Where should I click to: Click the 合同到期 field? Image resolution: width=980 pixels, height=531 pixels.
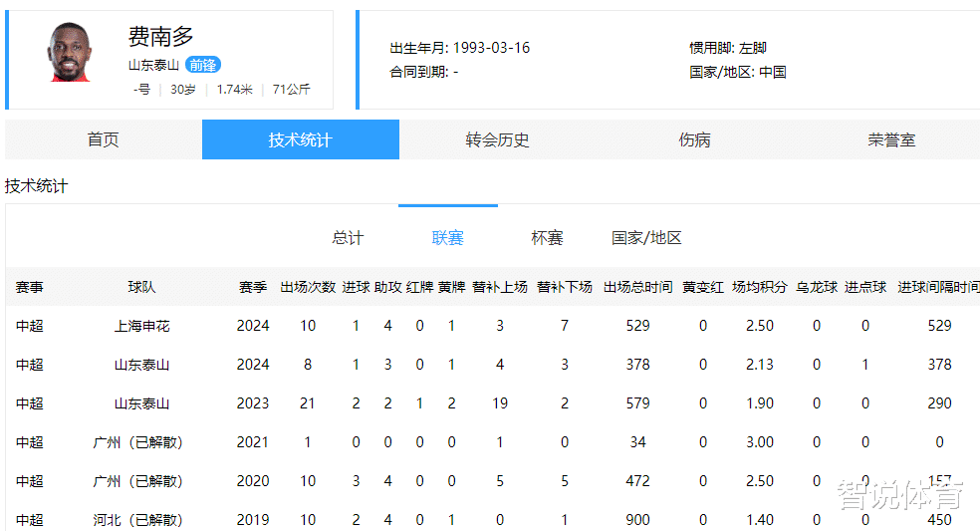click(423, 72)
